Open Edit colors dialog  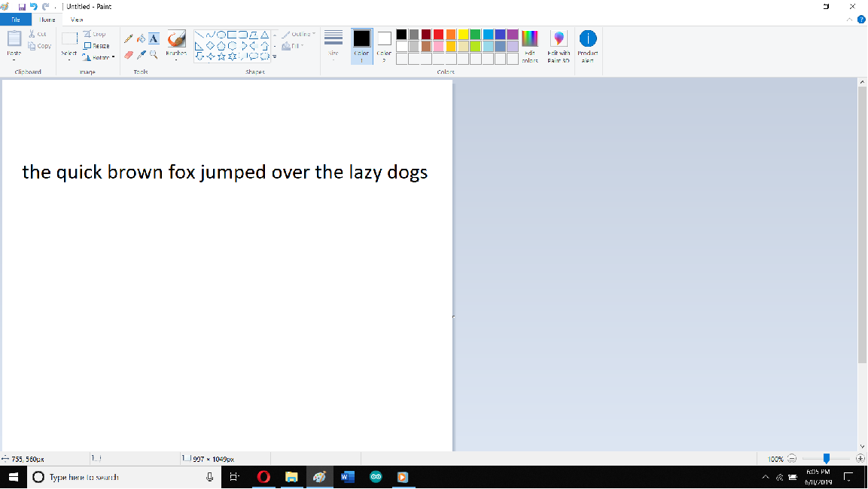[530, 46]
